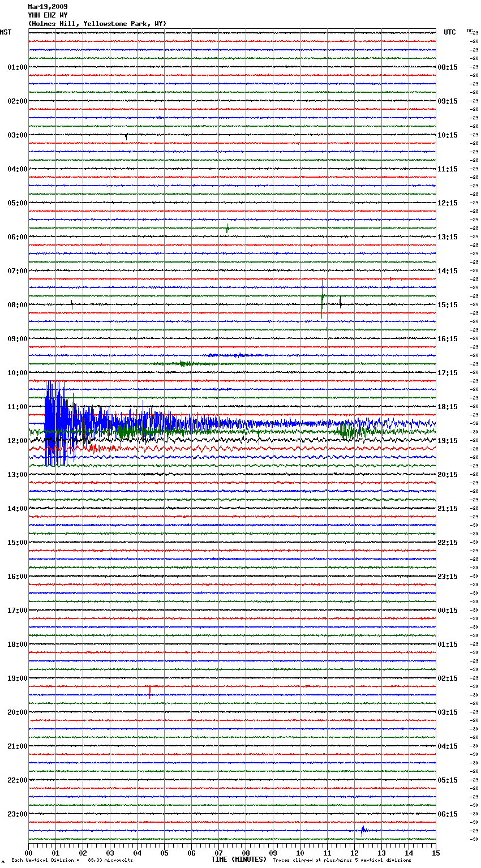Select the 07:00 MST row label

(17, 271)
